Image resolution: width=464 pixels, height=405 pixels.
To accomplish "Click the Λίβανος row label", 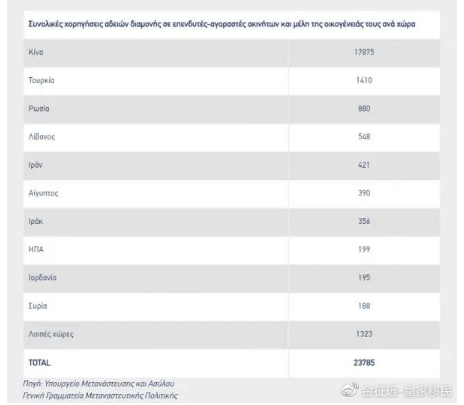I will pos(42,137).
